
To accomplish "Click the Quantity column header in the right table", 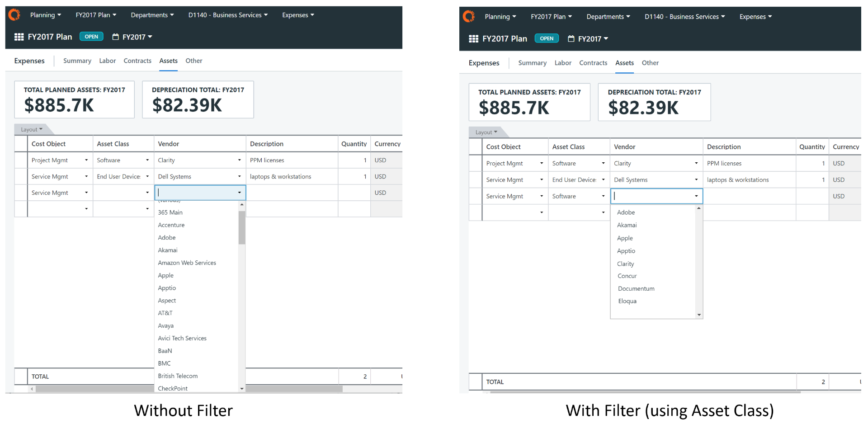I will point(812,147).
